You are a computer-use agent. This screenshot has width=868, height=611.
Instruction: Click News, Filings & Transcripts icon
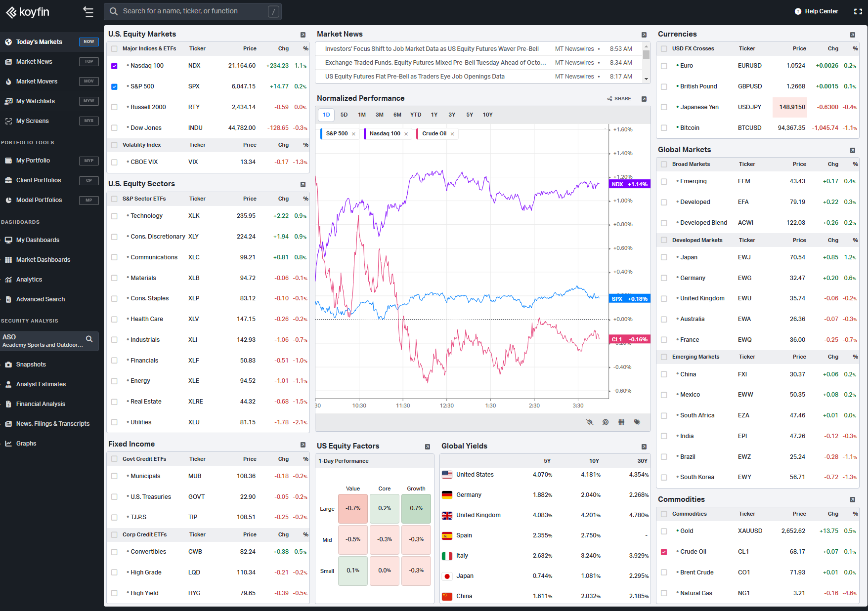coord(8,424)
